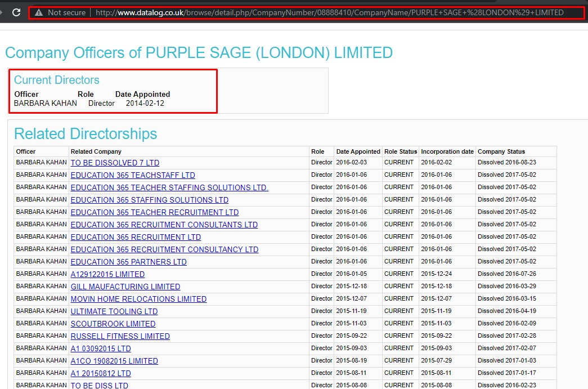Open A1CO 19082015 LIMITED link
This screenshot has width=588, height=389.
114,361
